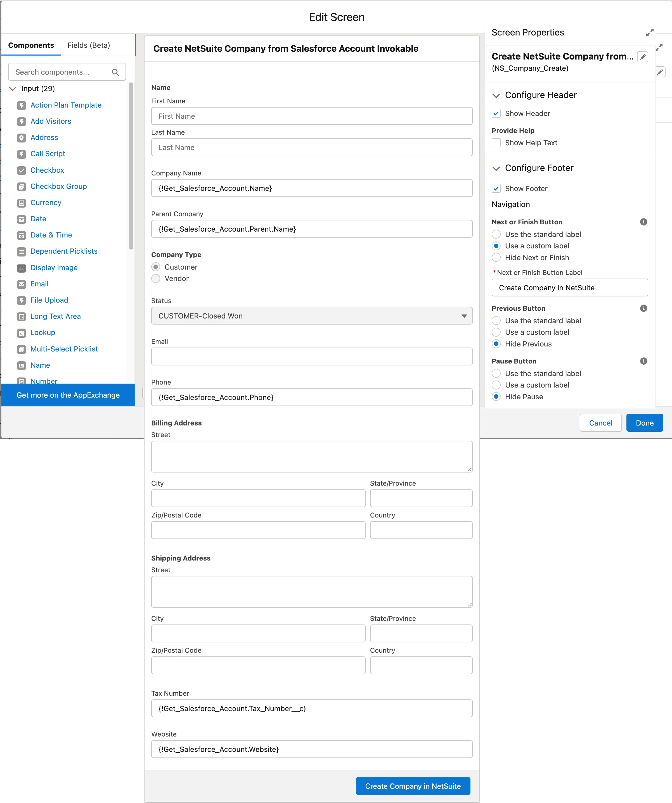Image resolution: width=672 pixels, height=803 pixels.
Task: Click the pencil edit icon beside screen name
Action: tap(643, 57)
